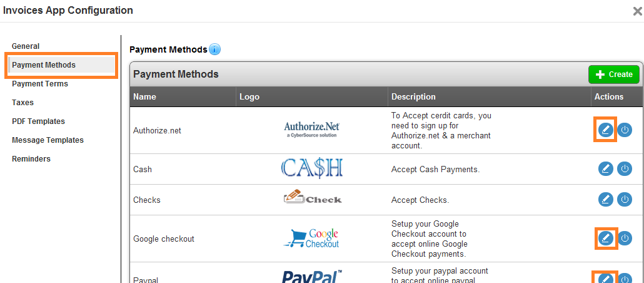Edit the Google checkout payment method

pos(605,238)
